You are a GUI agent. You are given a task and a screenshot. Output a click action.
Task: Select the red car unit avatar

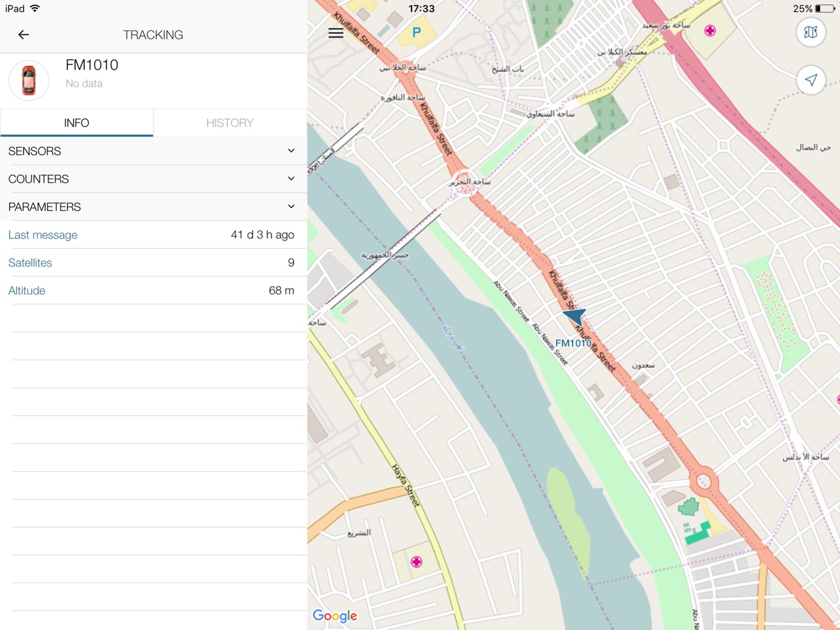click(29, 81)
